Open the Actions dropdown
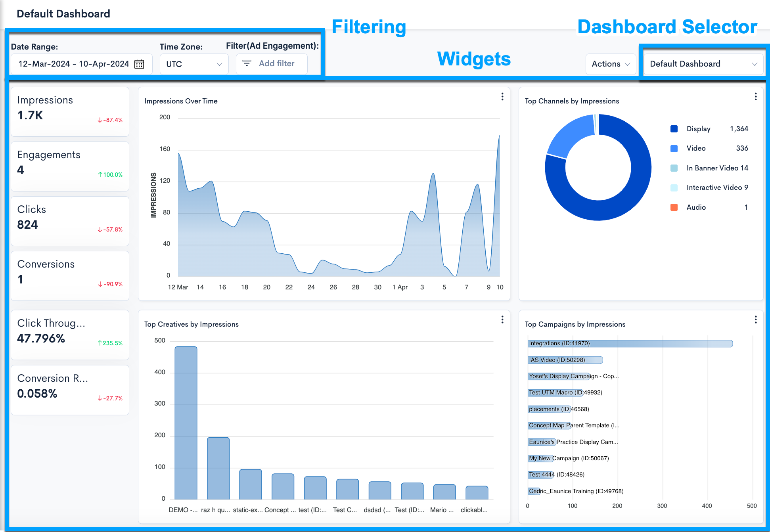Image resolution: width=770 pixels, height=532 pixels. [611, 64]
